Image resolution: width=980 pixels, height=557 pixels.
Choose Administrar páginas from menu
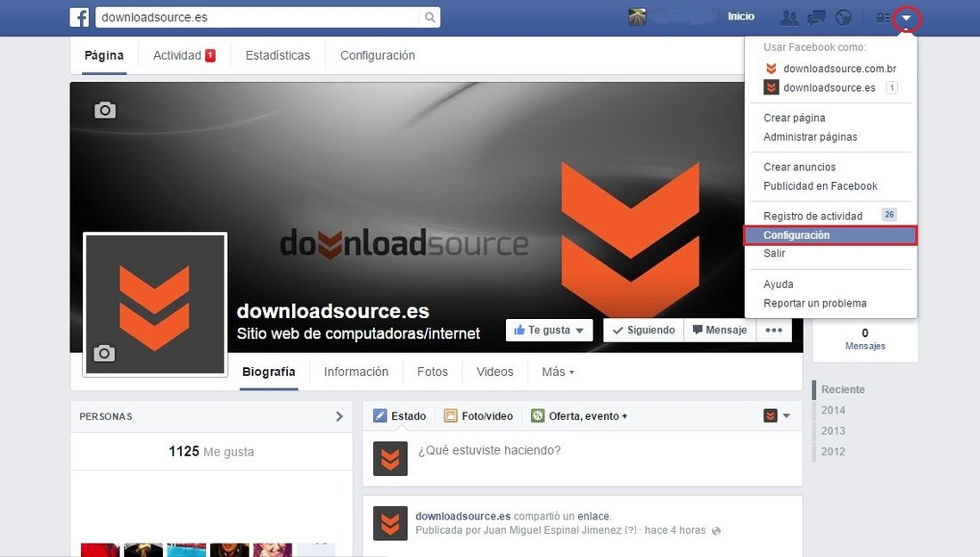[810, 137]
